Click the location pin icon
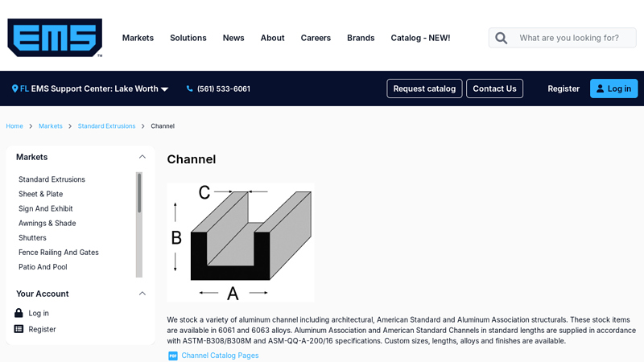 click(x=14, y=88)
